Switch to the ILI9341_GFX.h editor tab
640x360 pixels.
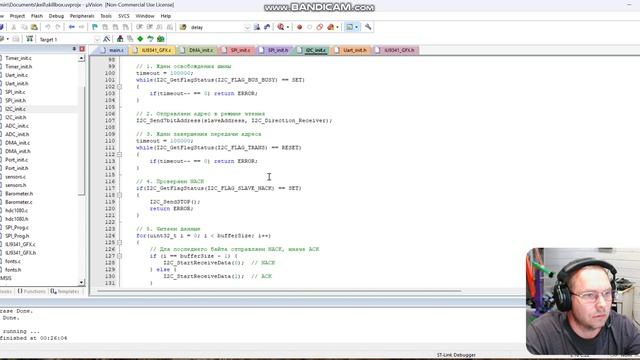pyautogui.click(x=395, y=50)
